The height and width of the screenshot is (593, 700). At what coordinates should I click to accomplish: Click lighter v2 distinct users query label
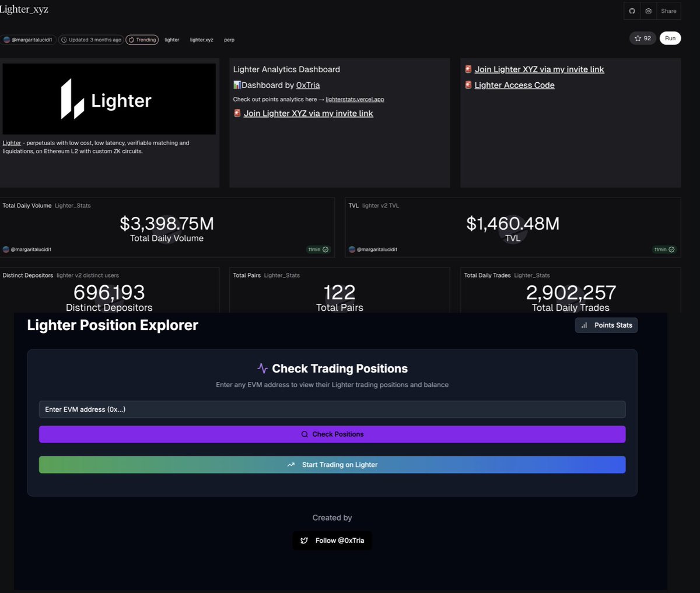[87, 275]
